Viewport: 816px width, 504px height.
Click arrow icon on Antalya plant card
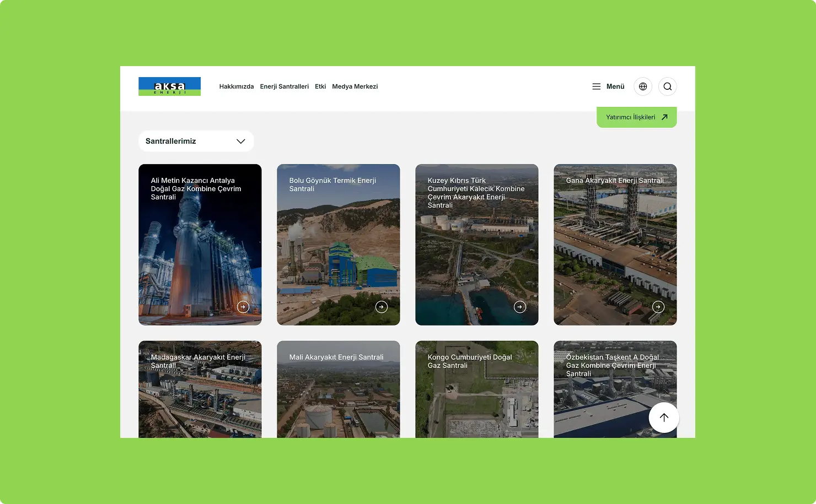click(x=243, y=307)
